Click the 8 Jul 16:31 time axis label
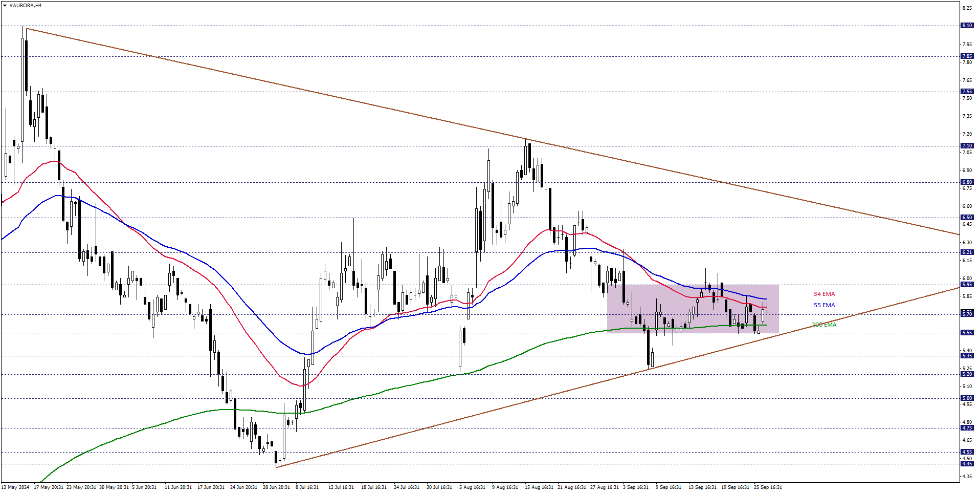 [307, 487]
